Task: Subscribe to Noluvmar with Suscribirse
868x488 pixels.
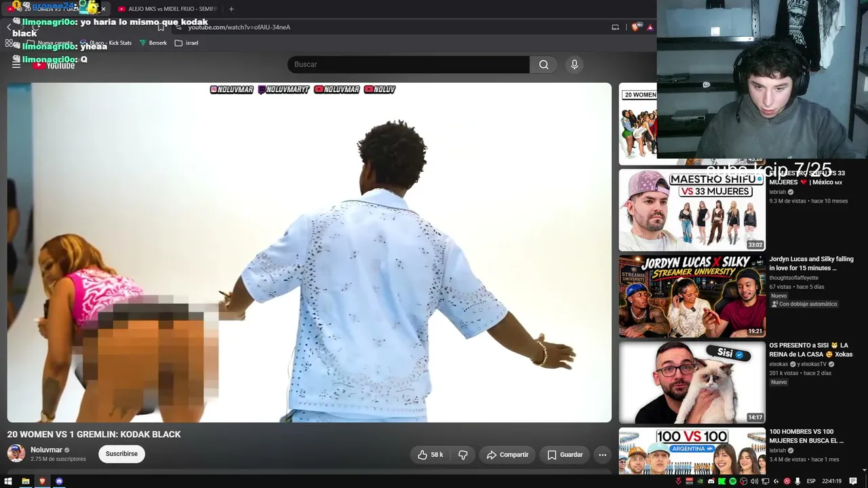Action: 121,454
